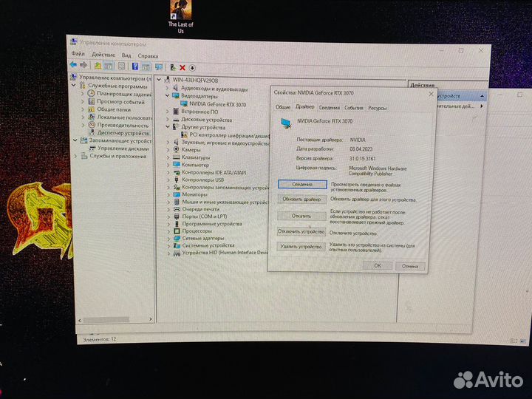The height and width of the screenshot is (399, 532).
Task: Click the Сведения driver details button
Action: pos(302,184)
